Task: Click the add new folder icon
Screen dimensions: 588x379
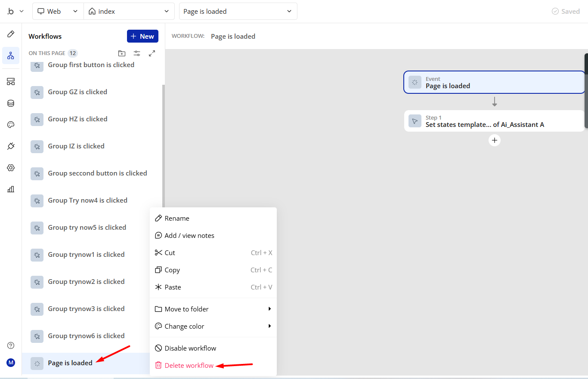Action: pos(122,53)
